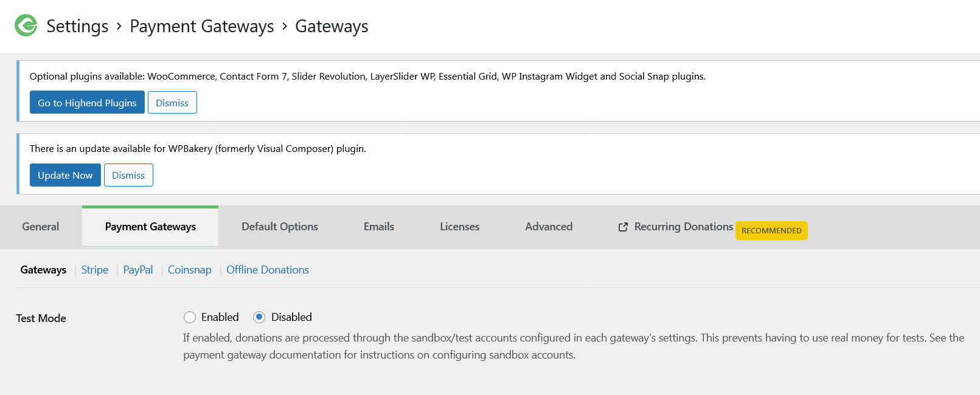Dismiss the WPBakery update notice
The height and width of the screenshot is (395, 980).
click(128, 175)
